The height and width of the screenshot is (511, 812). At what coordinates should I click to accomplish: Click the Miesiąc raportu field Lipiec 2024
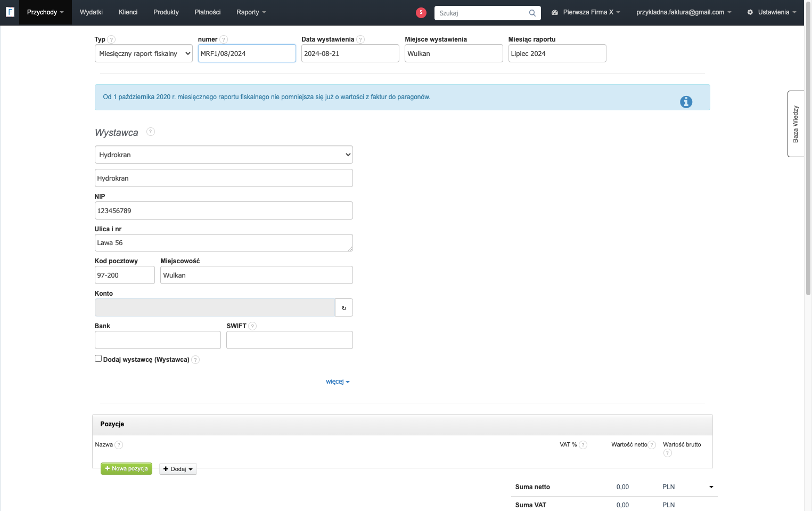click(557, 53)
